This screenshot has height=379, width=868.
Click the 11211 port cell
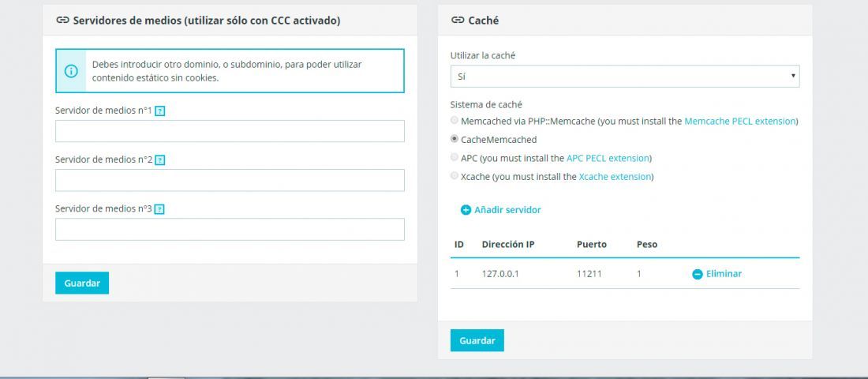589,274
